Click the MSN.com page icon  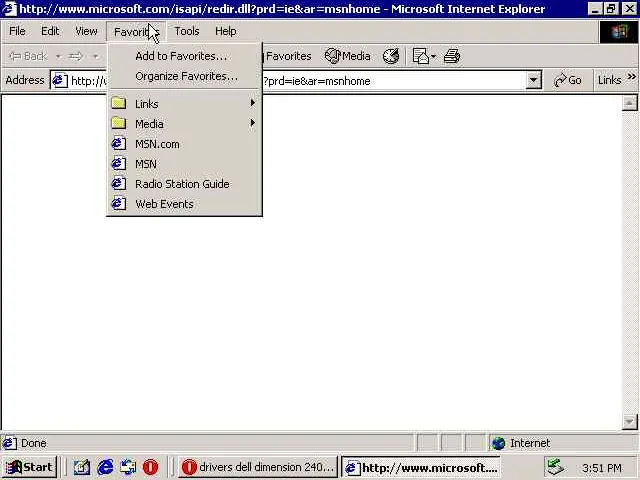118,144
